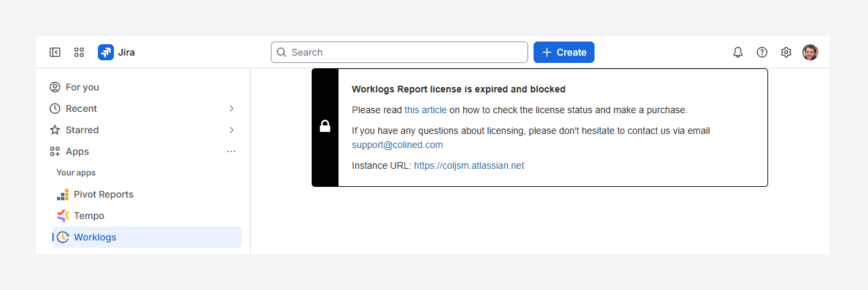Click the 'Your apps' heading
Screen dimensions: 868x290
point(76,173)
